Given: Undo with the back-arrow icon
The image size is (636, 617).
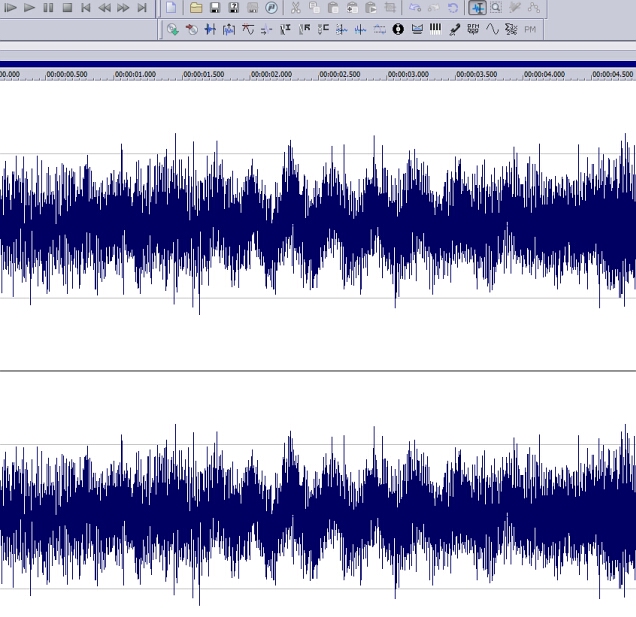Looking at the screenshot, I should pos(415,8).
